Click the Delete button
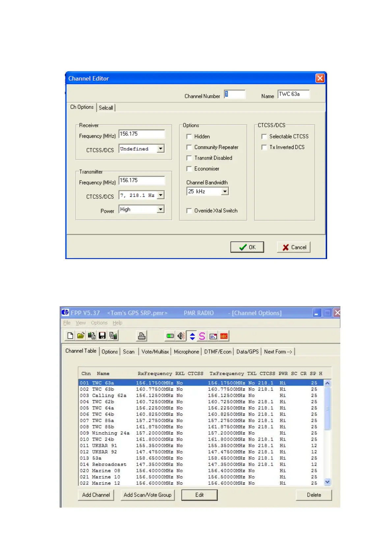This screenshot has height=555, width=392. [314, 495]
